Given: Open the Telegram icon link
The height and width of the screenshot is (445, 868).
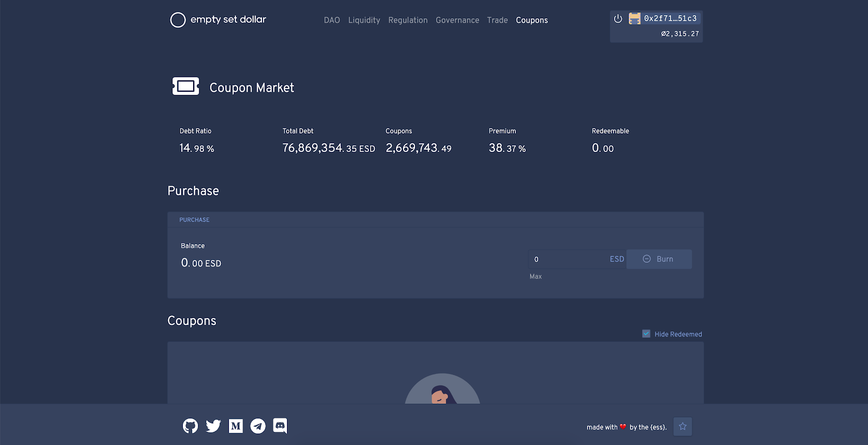Looking at the screenshot, I should point(258,426).
